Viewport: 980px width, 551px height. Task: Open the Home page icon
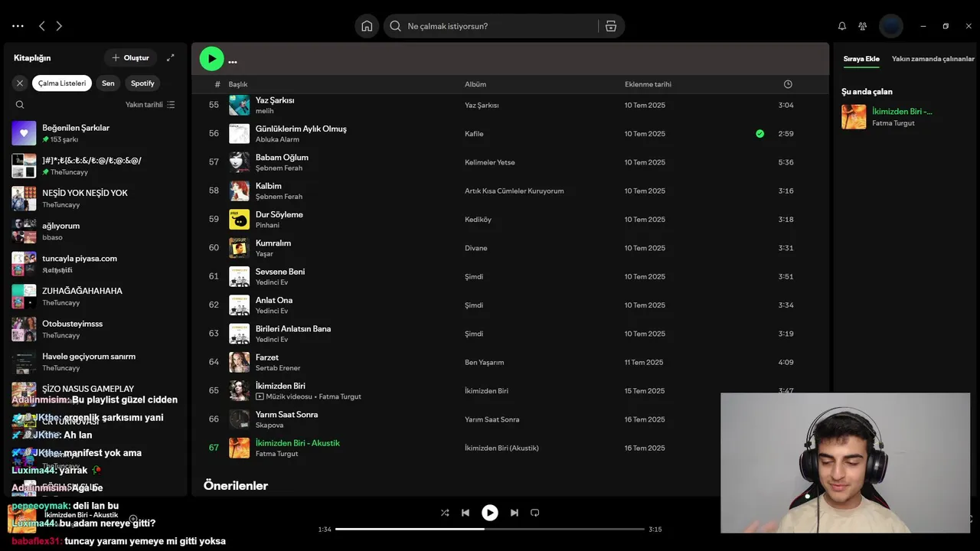tap(367, 26)
